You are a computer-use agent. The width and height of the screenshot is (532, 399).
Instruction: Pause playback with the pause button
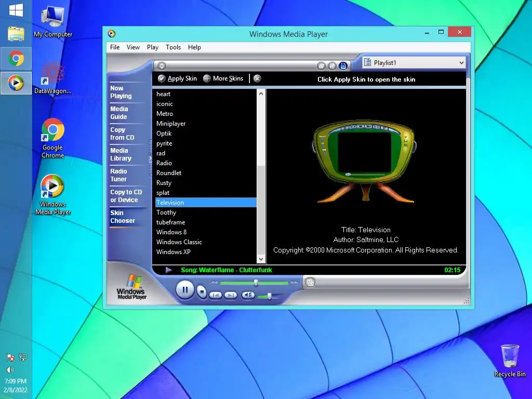185,290
